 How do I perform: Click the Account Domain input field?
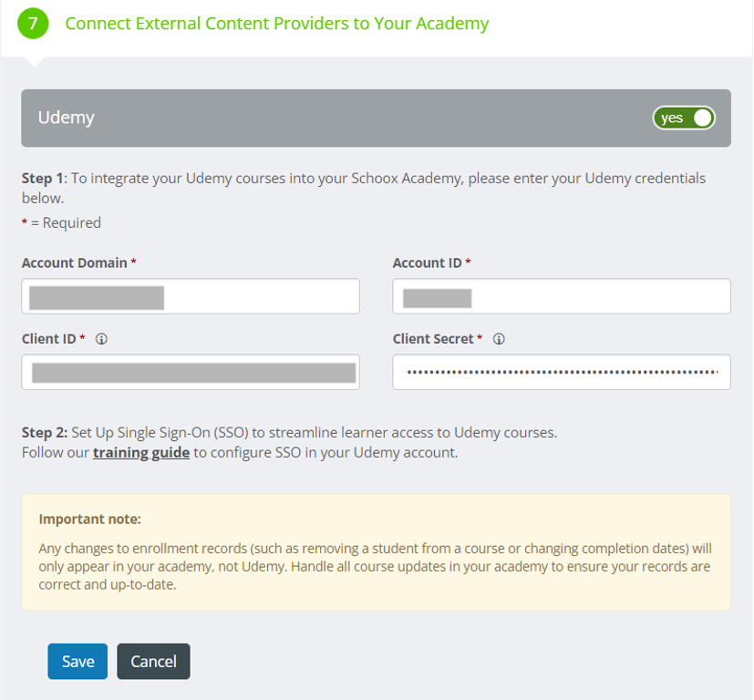click(x=191, y=296)
